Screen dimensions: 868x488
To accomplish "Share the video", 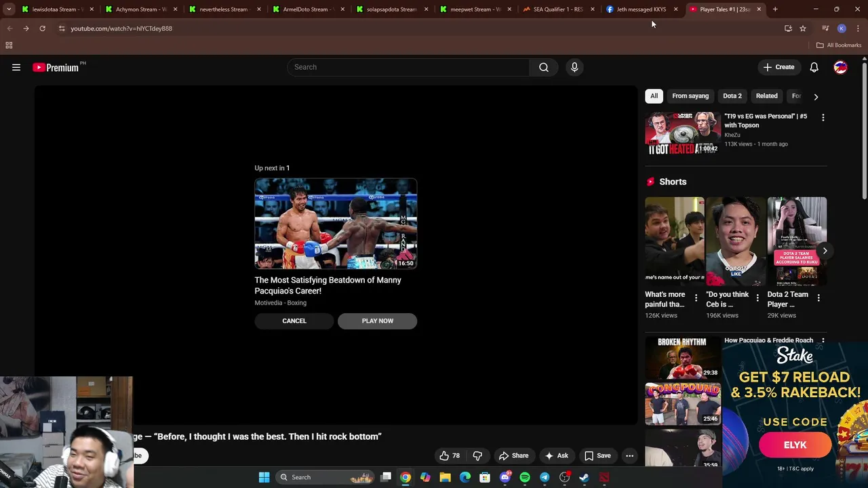I will click(513, 455).
